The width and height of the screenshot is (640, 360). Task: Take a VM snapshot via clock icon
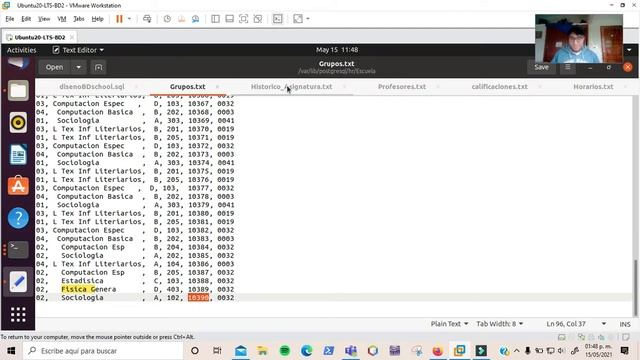(x=167, y=19)
